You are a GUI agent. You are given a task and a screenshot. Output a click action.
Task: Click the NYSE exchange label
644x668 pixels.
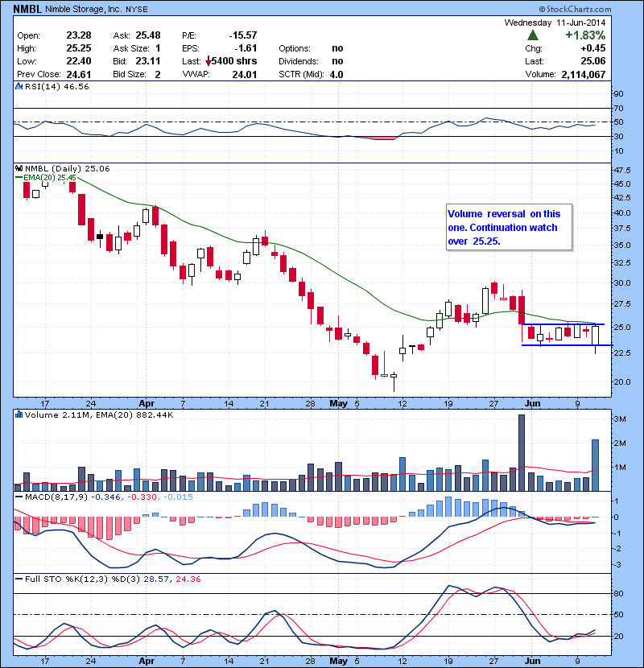coord(136,10)
